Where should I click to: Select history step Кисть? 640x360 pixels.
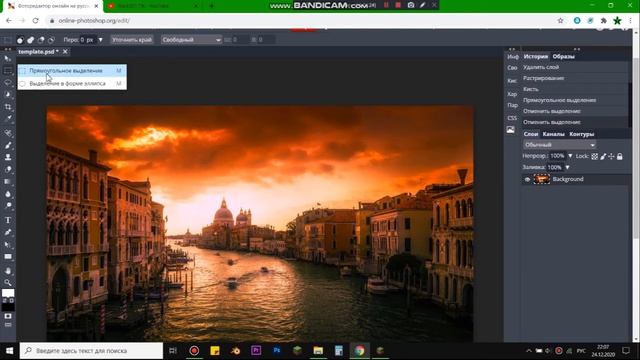pyautogui.click(x=576, y=89)
